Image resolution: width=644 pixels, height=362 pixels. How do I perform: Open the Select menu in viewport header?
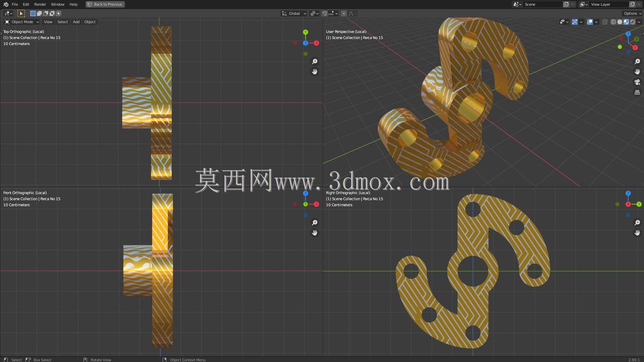click(63, 22)
